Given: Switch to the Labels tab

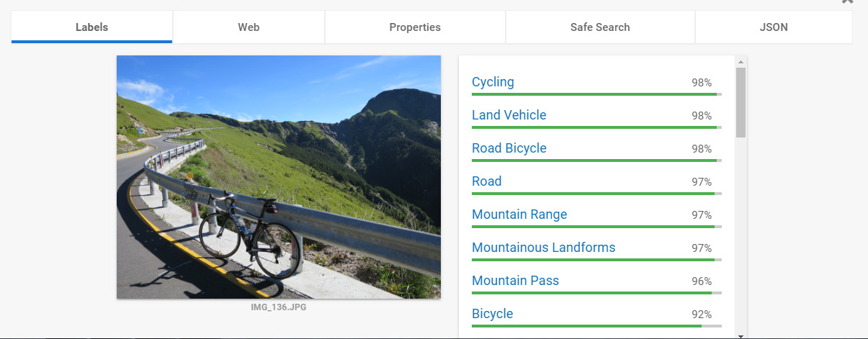Looking at the screenshot, I should [x=91, y=27].
